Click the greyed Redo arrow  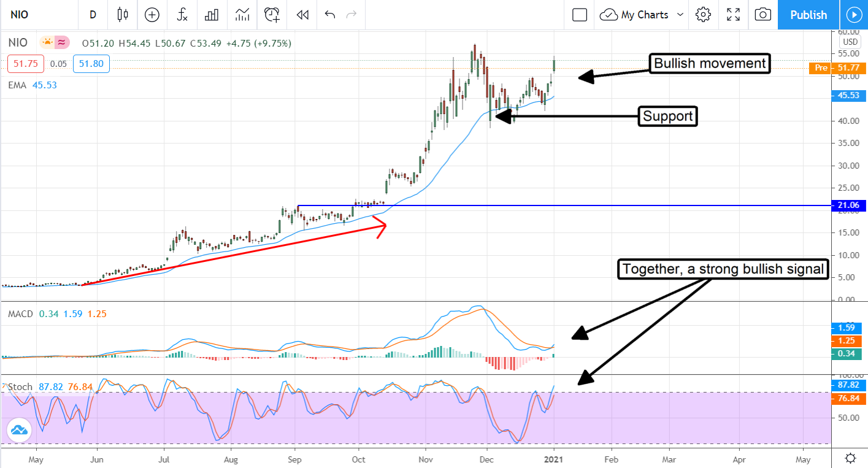point(351,15)
